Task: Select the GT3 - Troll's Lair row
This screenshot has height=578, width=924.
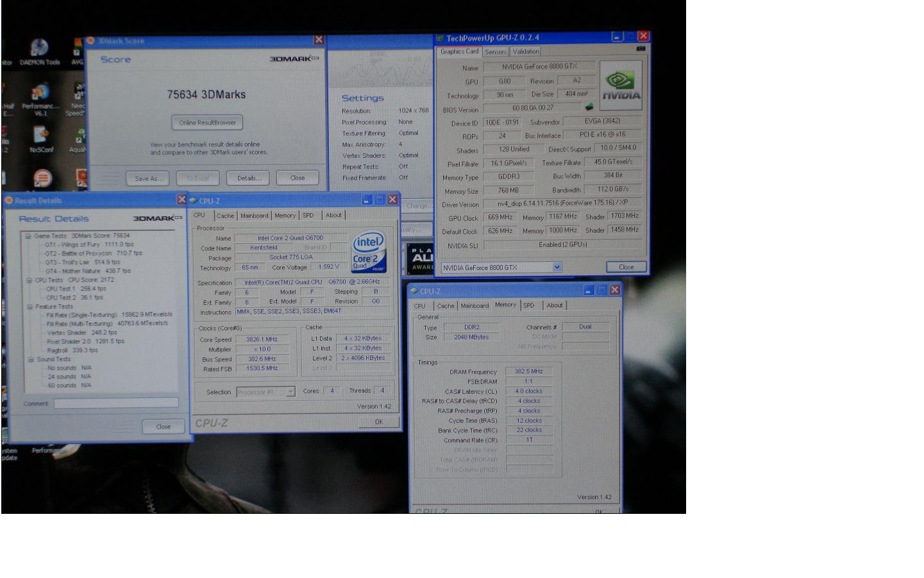Action: point(83,262)
